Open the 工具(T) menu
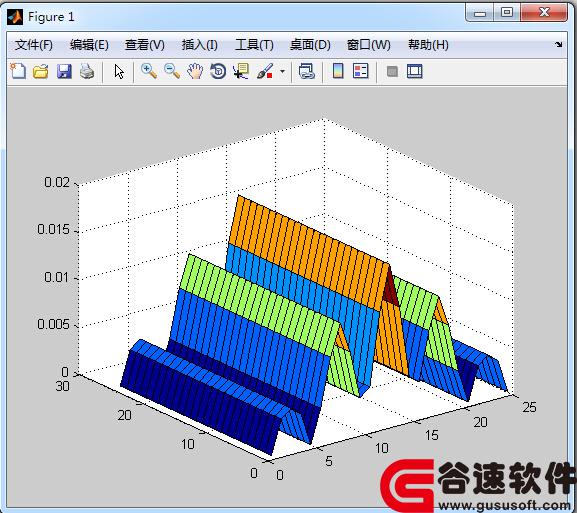 [x=254, y=45]
